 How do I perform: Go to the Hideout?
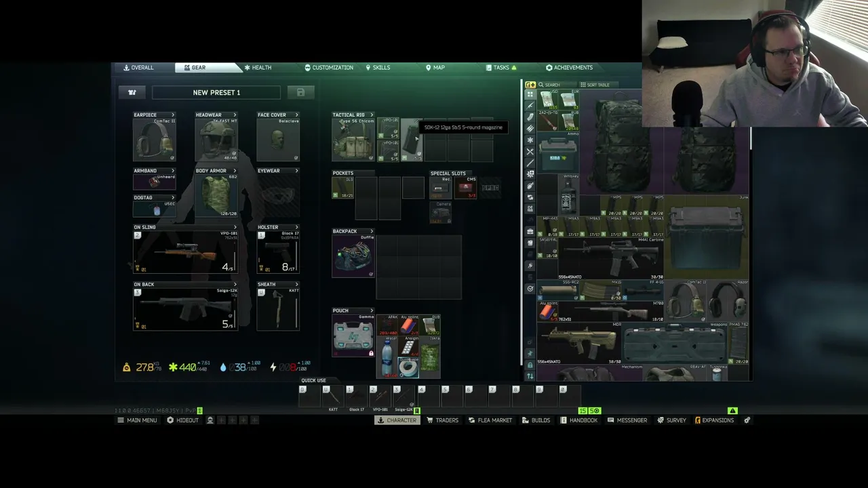pyautogui.click(x=183, y=420)
